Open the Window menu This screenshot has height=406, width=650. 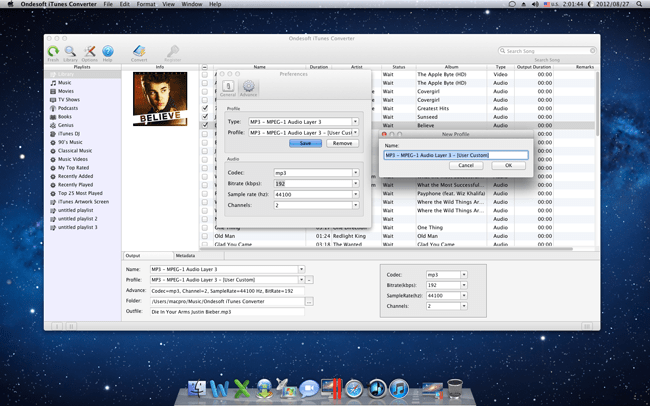coord(192,4)
